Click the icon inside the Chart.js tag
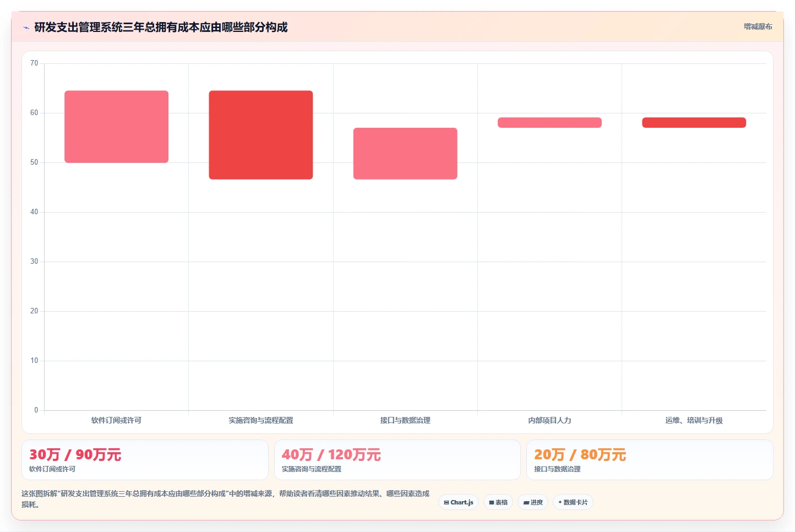The image size is (795, 532). (x=446, y=502)
